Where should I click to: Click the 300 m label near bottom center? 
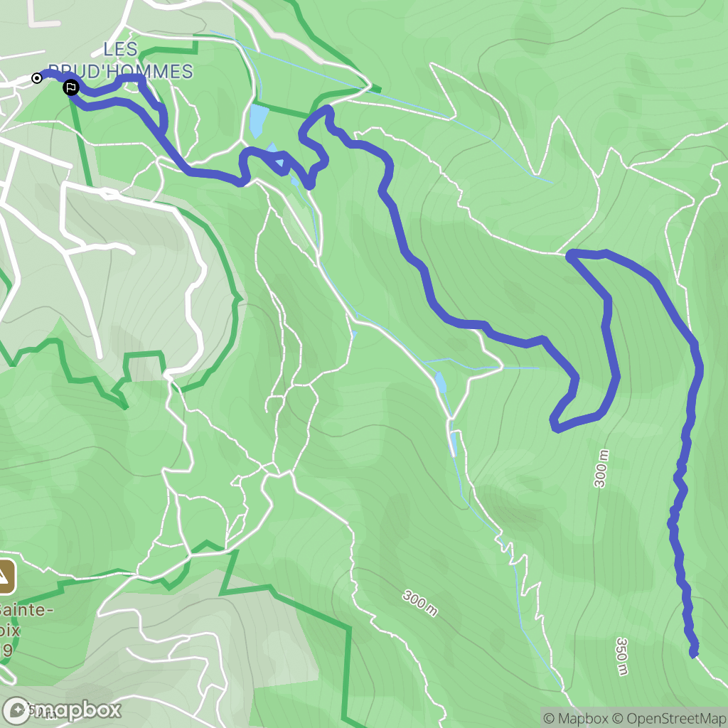pyautogui.click(x=419, y=603)
